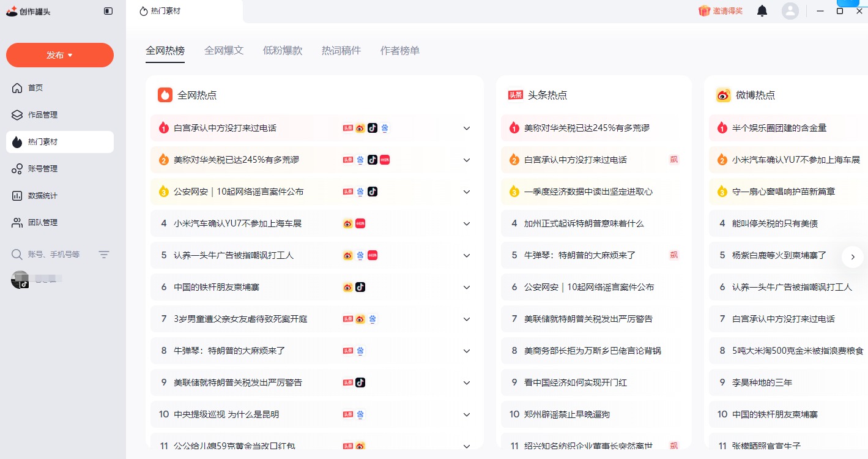This screenshot has height=459, width=868.
Task: Click the filter icon beside account search
Action: [x=104, y=255]
